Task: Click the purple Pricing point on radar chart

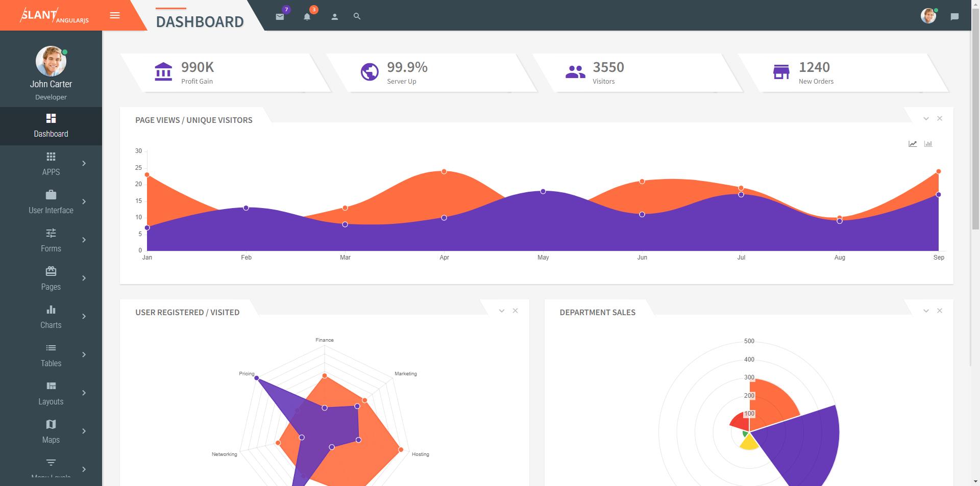Action: point(257,378)
